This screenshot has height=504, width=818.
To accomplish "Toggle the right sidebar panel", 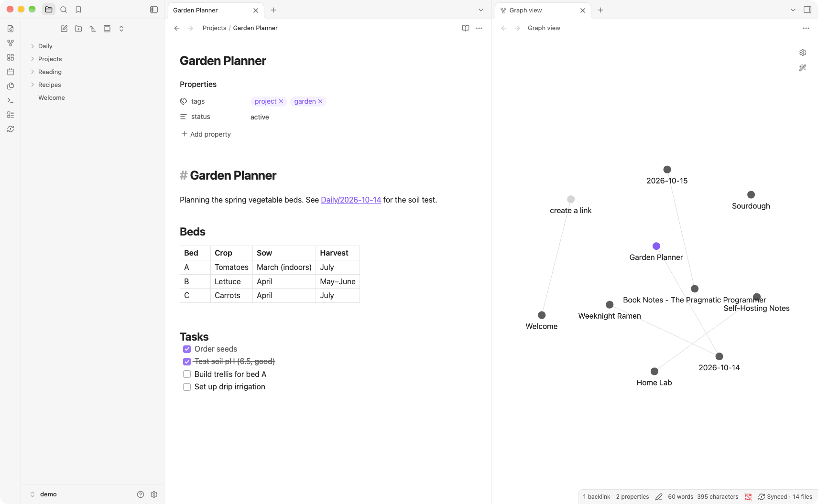I will (807, 10).
